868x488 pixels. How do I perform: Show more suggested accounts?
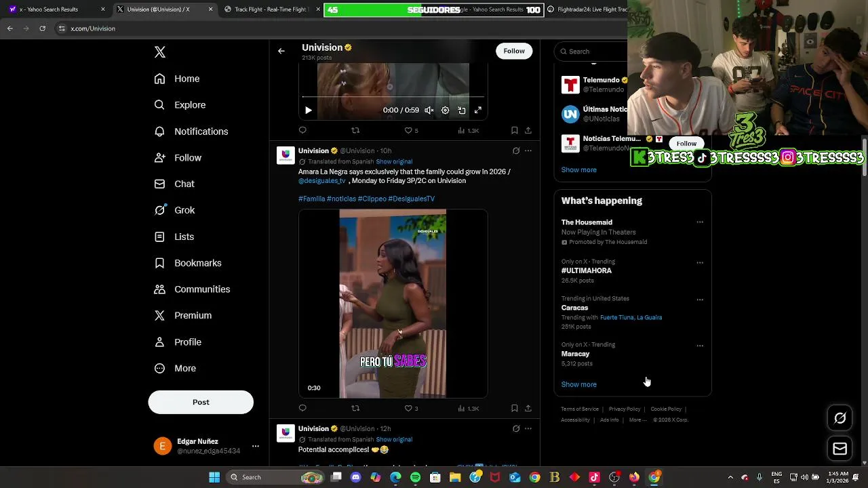click(x=579, y=169)
